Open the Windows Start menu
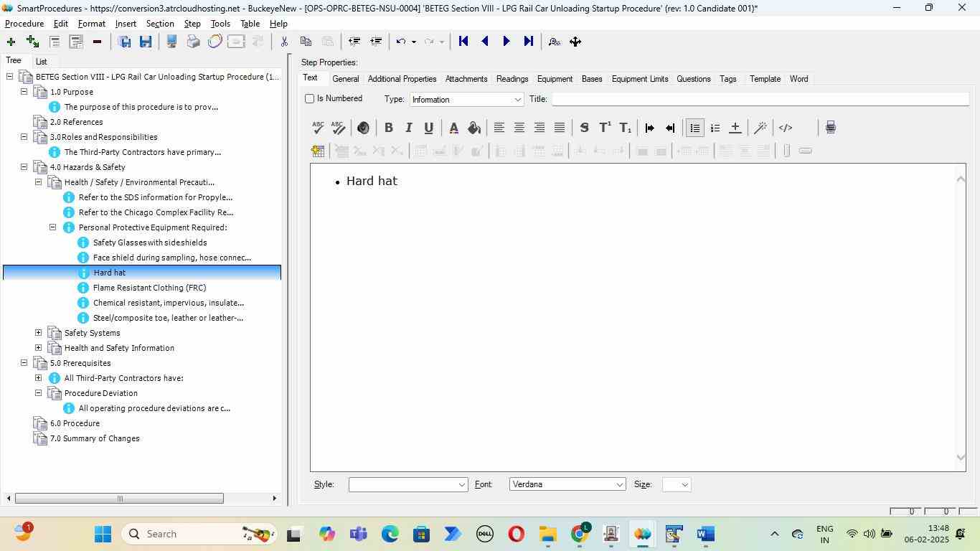Viewport: 980px width, 551px height. click(103, 534)
